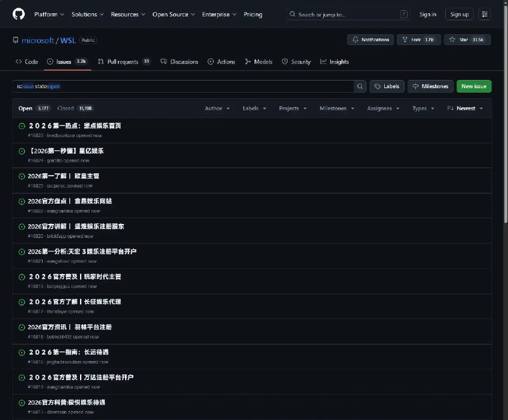Create a New issue
508x420 pixels.
pyautogui.click(x=474, y=86)
